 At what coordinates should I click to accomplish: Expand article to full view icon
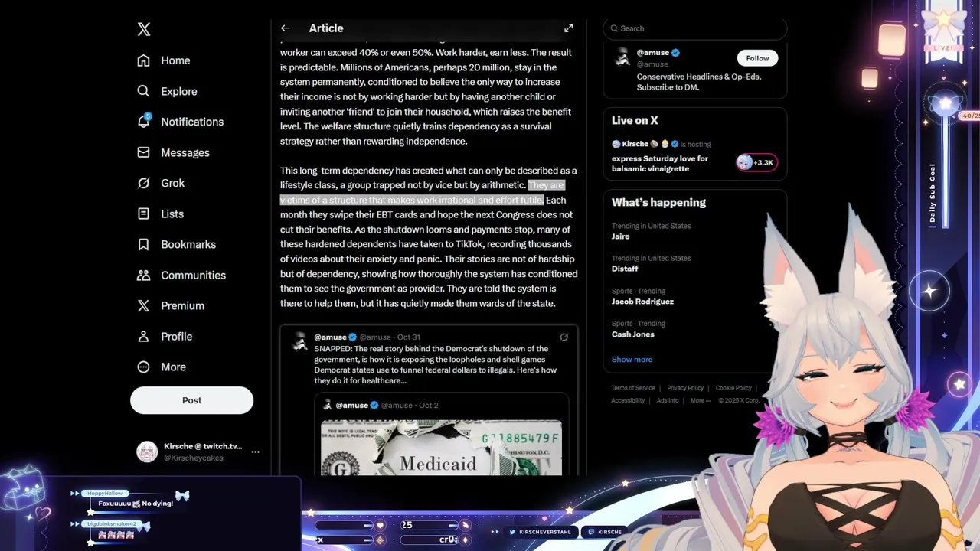[568, 28]
